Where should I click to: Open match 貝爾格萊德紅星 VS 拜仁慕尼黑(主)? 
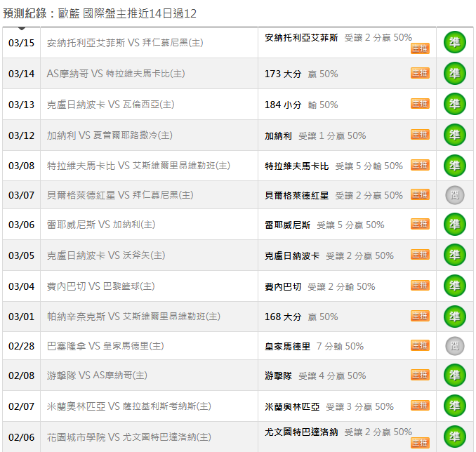click(120, 195)
